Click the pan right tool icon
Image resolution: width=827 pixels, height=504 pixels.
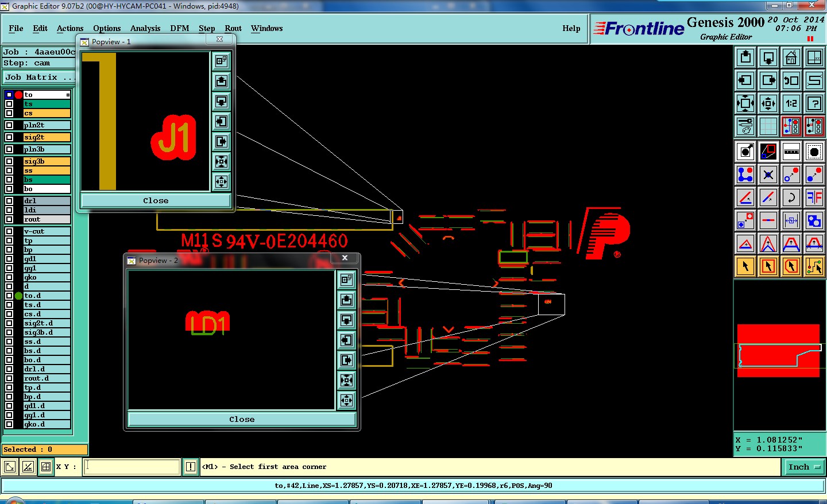[x=768, y=80]
